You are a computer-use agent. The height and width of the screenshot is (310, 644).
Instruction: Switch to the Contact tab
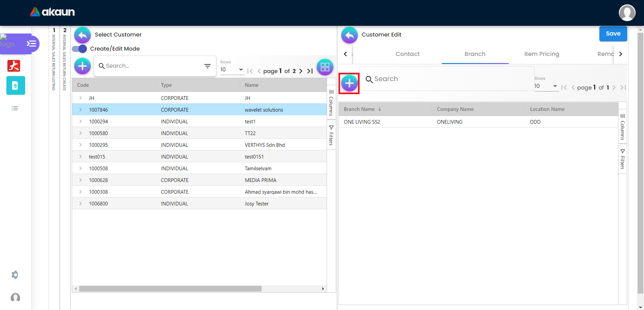click(407, 54)
